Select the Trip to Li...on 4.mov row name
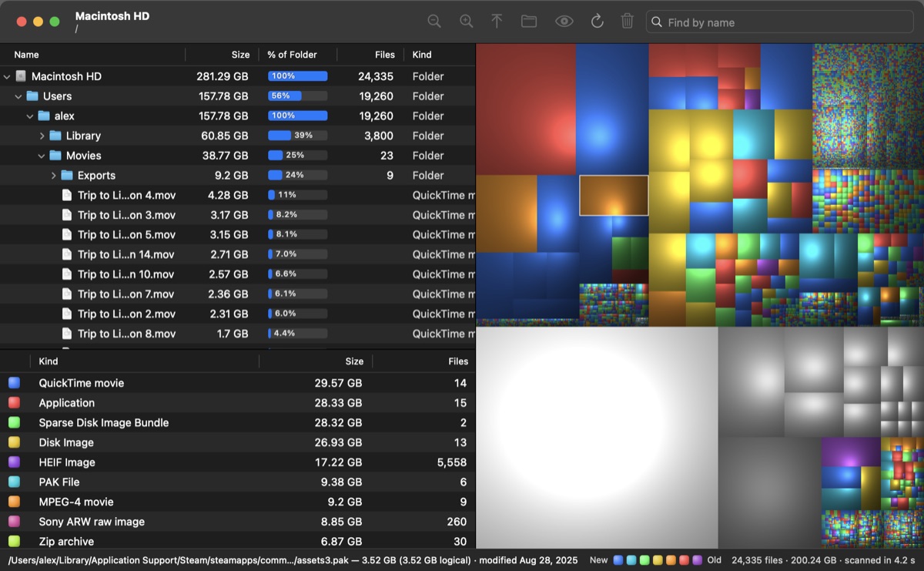Viewport: 924px width, 571px height. (127, 195)
